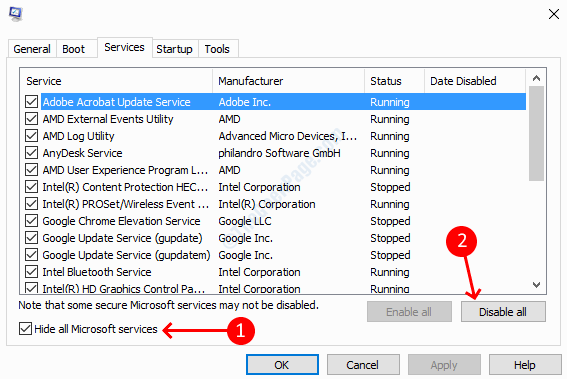
Task: Open the Tools tab
Action: click(x=217, y=49)
